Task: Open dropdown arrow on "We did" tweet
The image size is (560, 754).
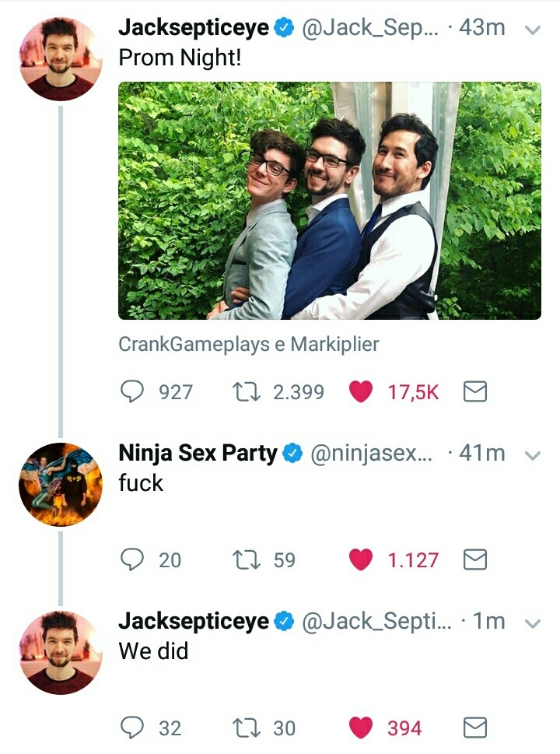Action: (533, 623)
